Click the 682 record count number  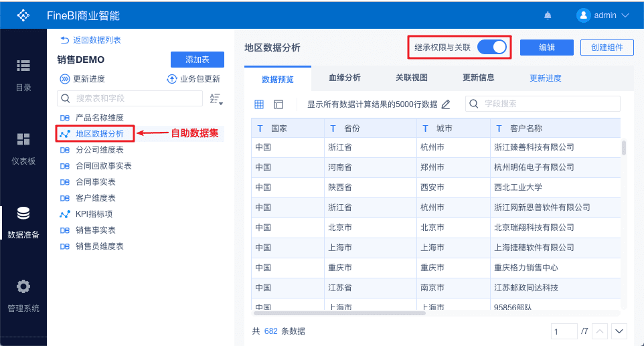[x=270, y=331]
